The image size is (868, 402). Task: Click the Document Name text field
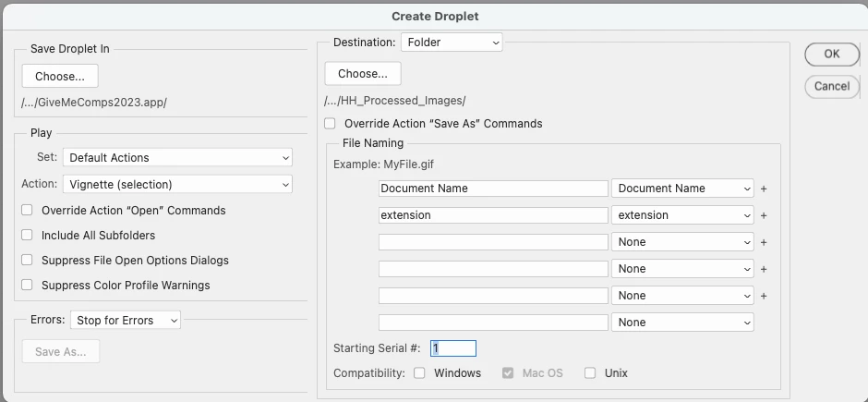[493, 189]
